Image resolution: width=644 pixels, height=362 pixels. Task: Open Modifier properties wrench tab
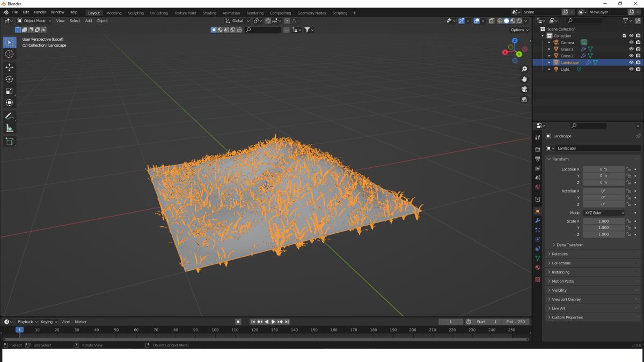pos(538,220)
